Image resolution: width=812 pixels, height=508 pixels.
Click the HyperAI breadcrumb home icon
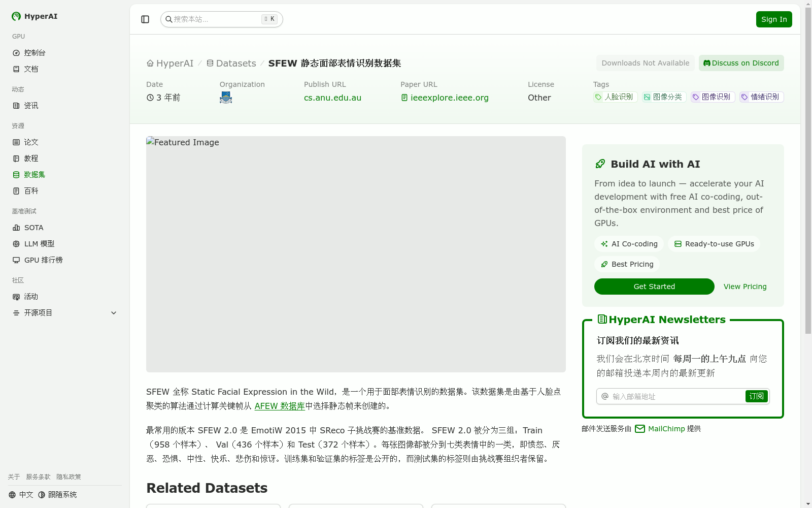click(150, 63)
